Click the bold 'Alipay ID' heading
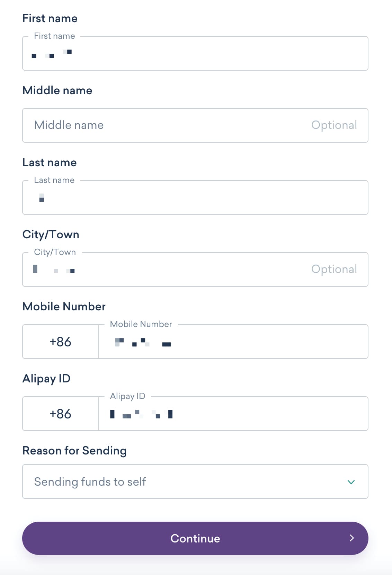This screenshot has width=392, height=575. [x=46, y=379]
